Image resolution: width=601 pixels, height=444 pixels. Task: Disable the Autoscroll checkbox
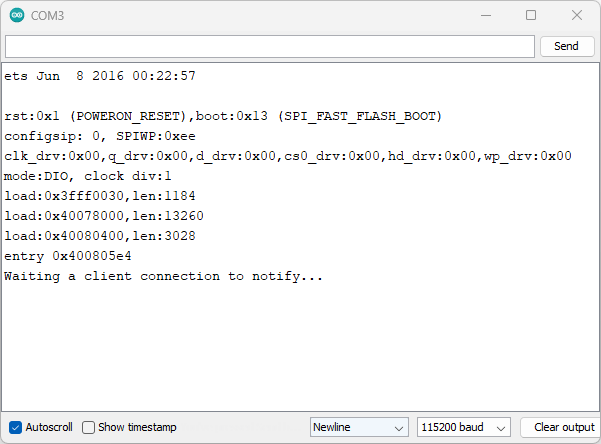tap(15, 427)
